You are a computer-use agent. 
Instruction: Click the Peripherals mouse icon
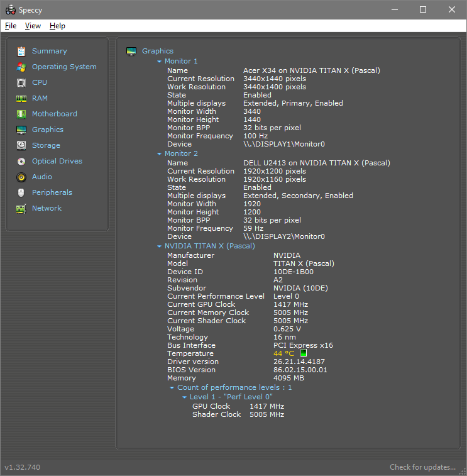point(21,193)
